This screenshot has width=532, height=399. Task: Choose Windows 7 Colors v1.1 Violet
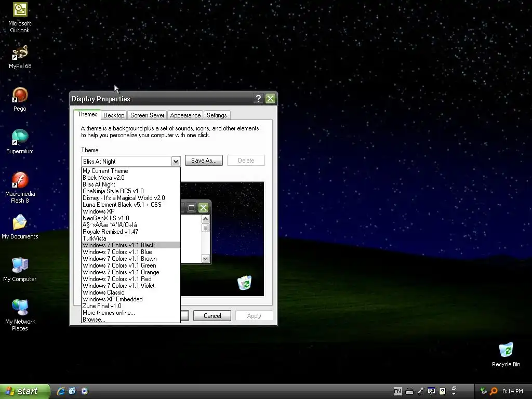click(x=130, y=286)
